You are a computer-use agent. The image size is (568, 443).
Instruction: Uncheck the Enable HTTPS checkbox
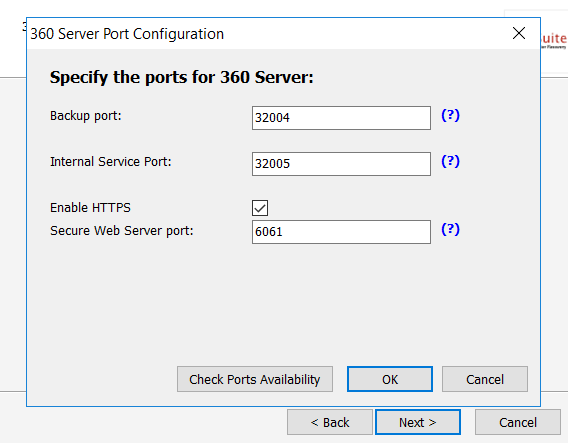[x=260, y=208]
